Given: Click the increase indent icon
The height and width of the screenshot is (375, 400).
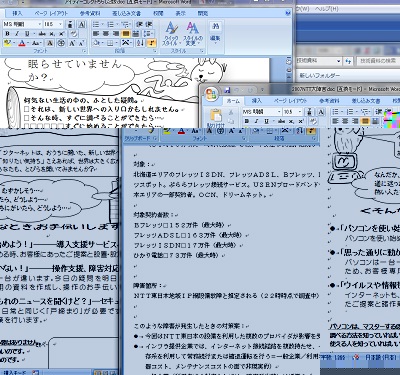Looking at the screenshot, I should coord(149,24).
